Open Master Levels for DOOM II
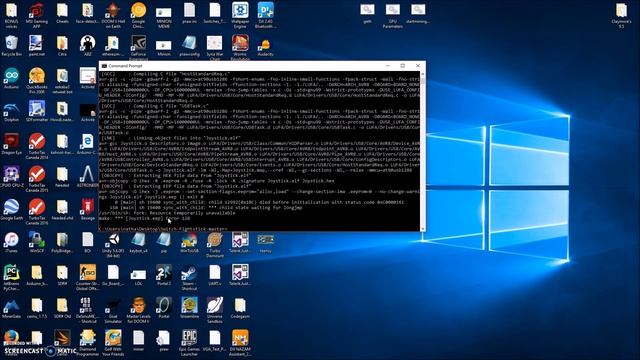 click(x=138, y=310)
